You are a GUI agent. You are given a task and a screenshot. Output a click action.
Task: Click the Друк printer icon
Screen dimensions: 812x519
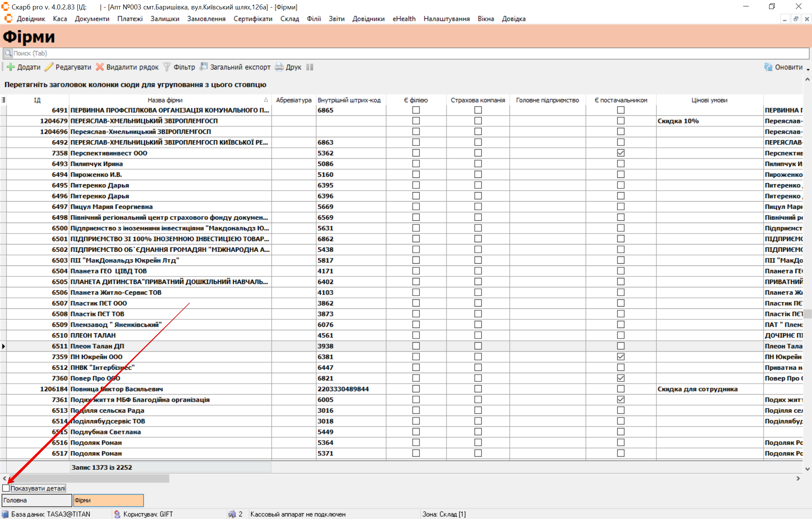279,67
